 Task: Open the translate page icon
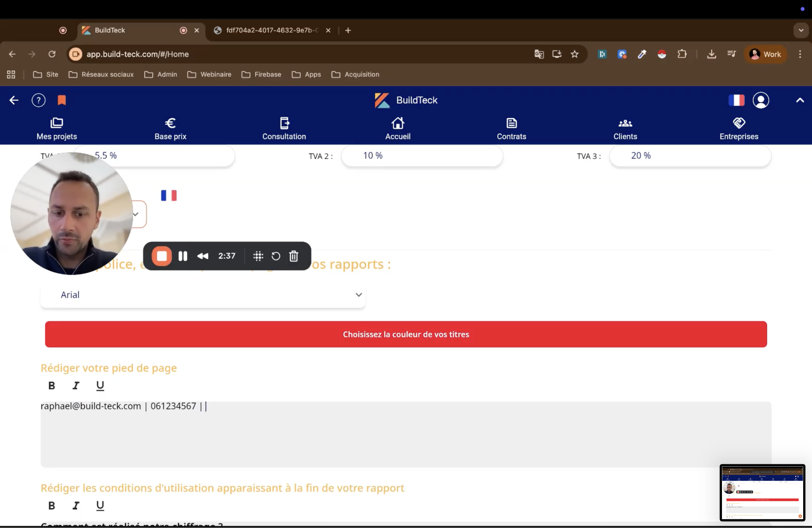(539, 54)
